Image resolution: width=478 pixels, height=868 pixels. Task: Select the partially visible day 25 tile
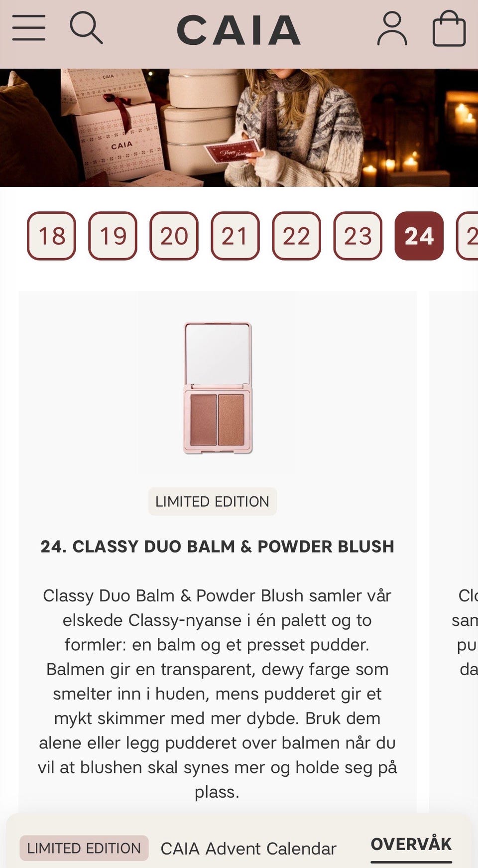point(468,236)
